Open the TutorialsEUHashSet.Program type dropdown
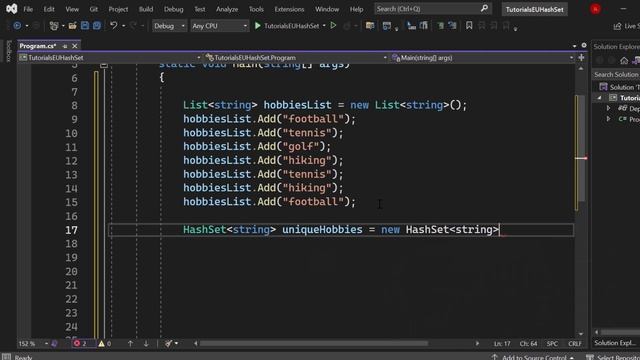Viewport: 640px width, 360px height. click(296, 58)
